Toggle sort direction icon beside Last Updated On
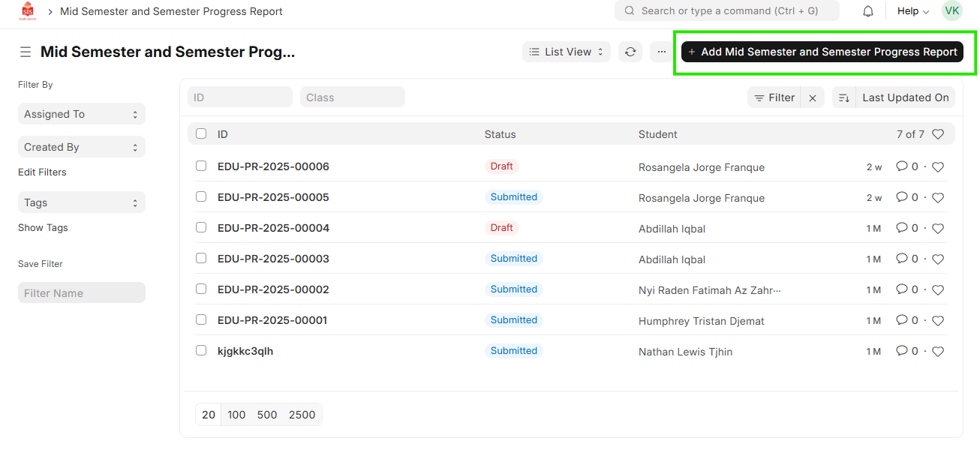This screenshot has height=456, width=980. tap(844, 97)
